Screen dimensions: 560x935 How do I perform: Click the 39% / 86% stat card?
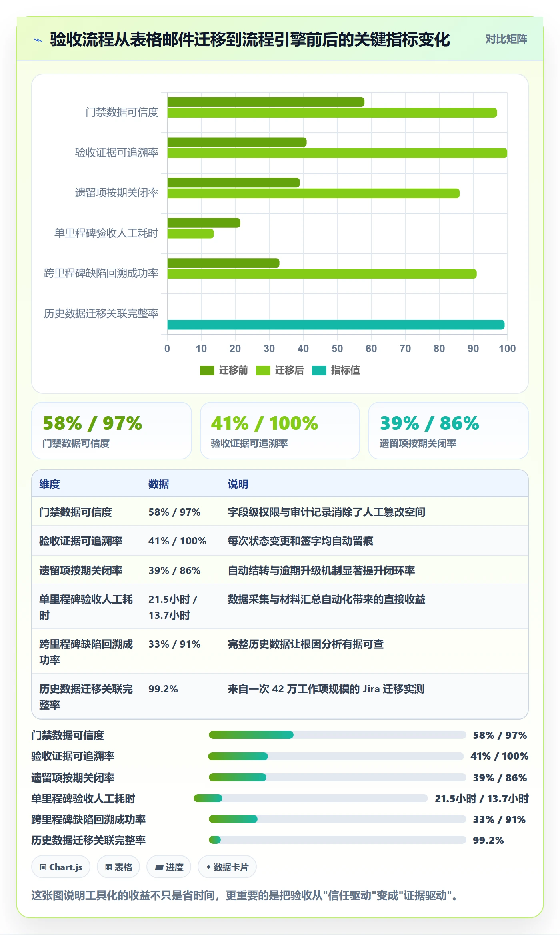pyautogui.click(x=448, y=431)
